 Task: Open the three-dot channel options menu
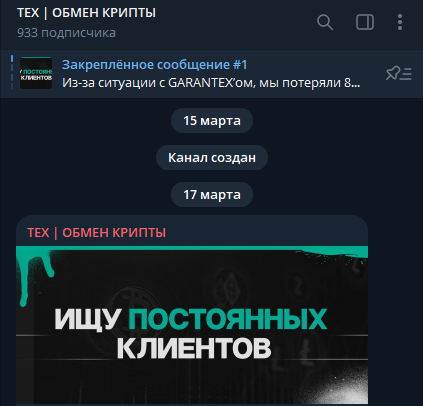[x=400, y=22]
